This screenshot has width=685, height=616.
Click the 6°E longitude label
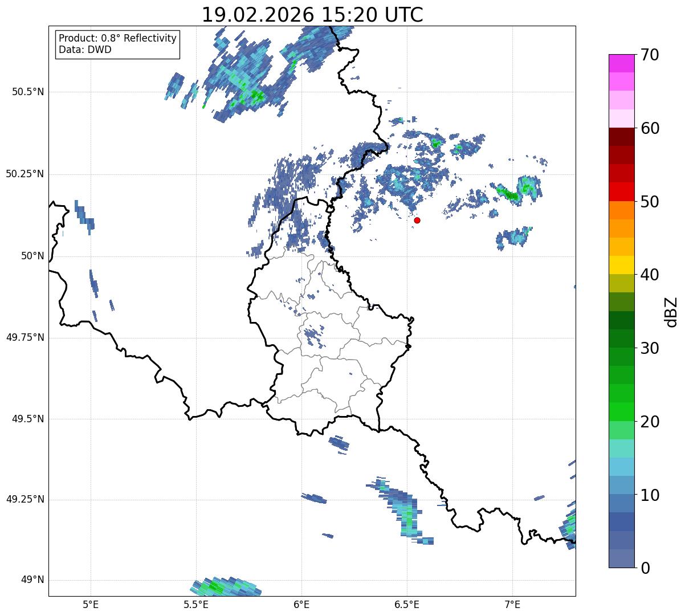301,604
